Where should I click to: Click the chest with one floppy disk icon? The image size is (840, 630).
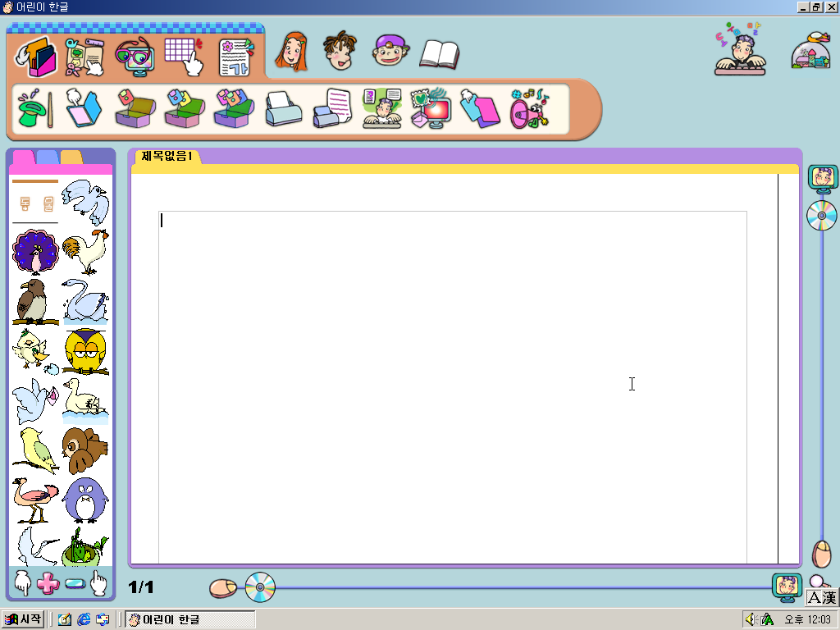(x=135, y=109)
